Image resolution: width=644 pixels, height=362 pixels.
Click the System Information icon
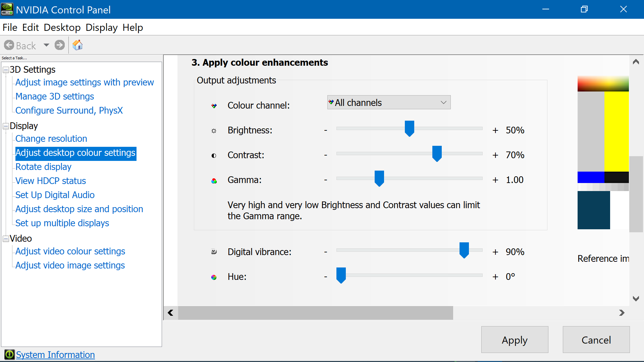point(9,354)
